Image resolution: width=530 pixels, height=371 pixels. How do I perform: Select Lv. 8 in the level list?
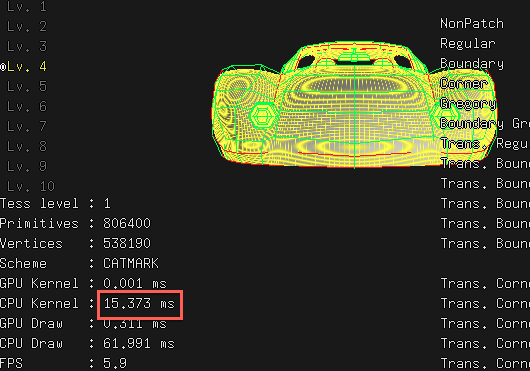pyautogui.click(x=26, y=146)
